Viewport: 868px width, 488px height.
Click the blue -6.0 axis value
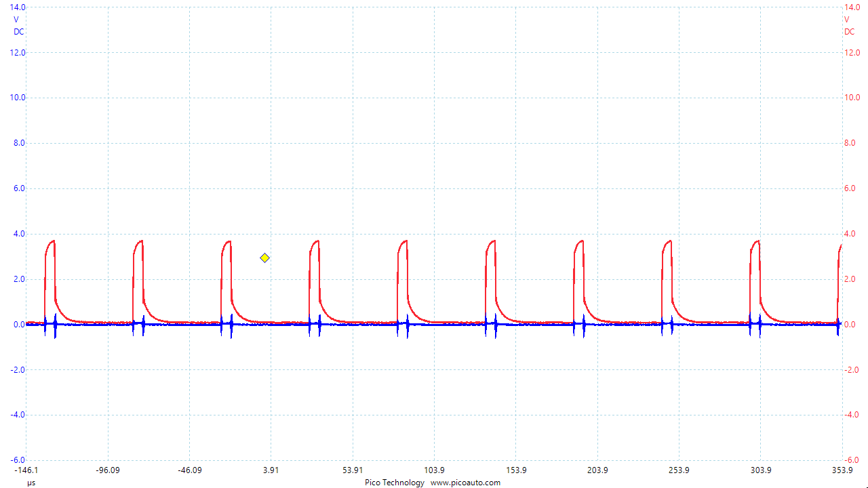click(x=18, y=460)
